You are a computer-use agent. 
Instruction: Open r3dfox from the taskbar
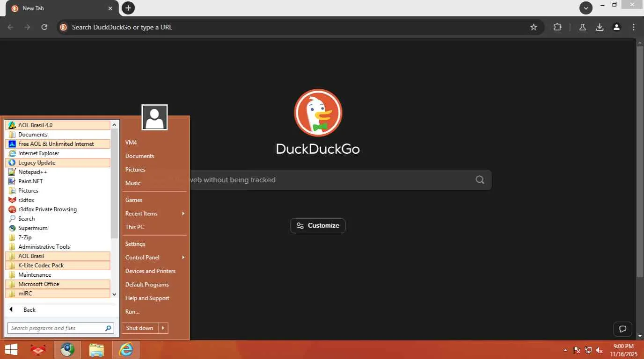click(x=38, y=350)
